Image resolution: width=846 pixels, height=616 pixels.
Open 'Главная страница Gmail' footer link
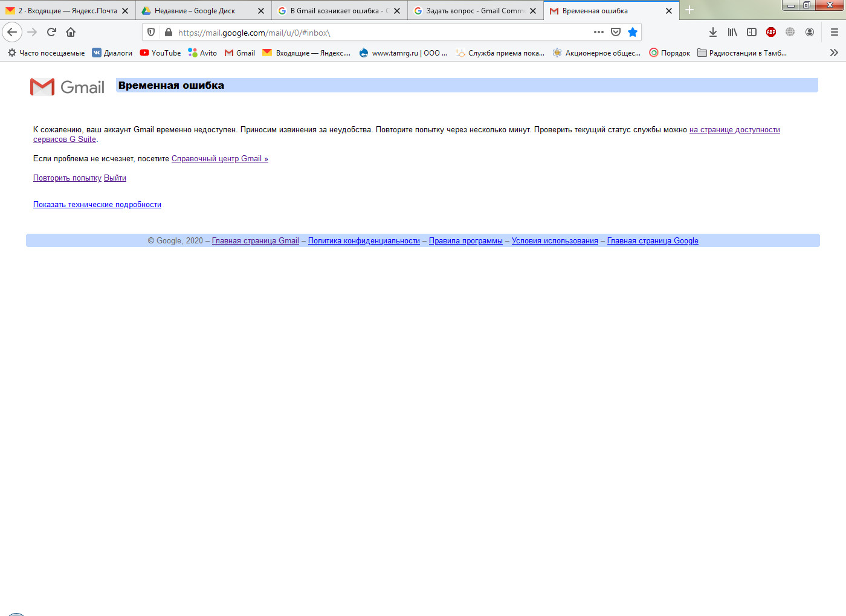tap(256, 241)
